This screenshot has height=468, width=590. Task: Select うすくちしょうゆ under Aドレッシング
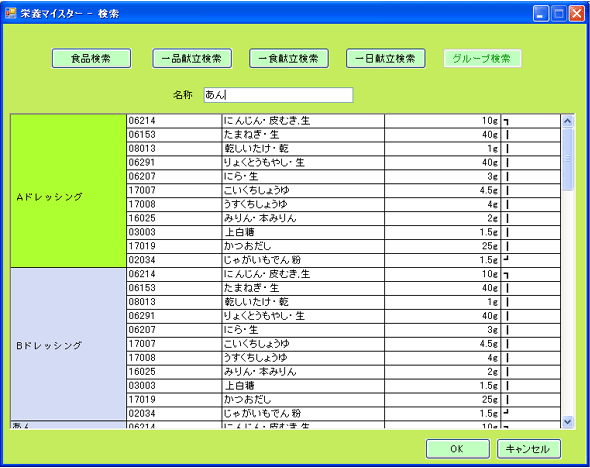click(x=303, y=204)
